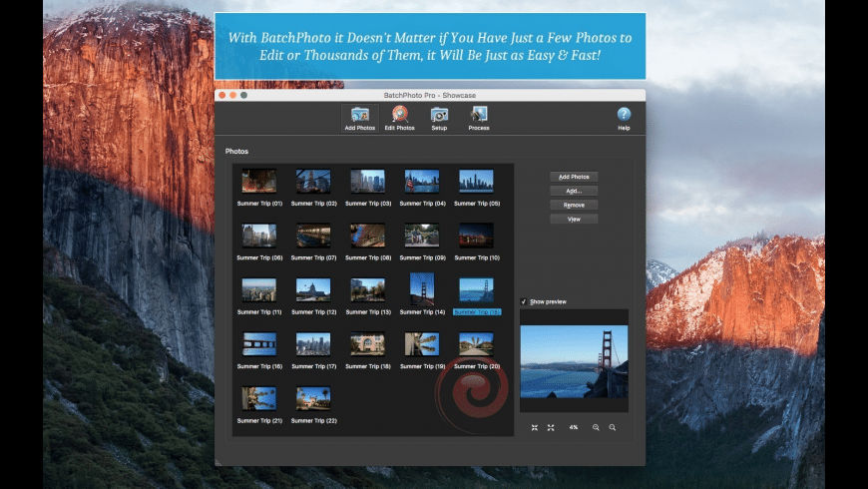
Task: Select the Summer Trip (17) skyline thumbnail
Action: point(313,344)
